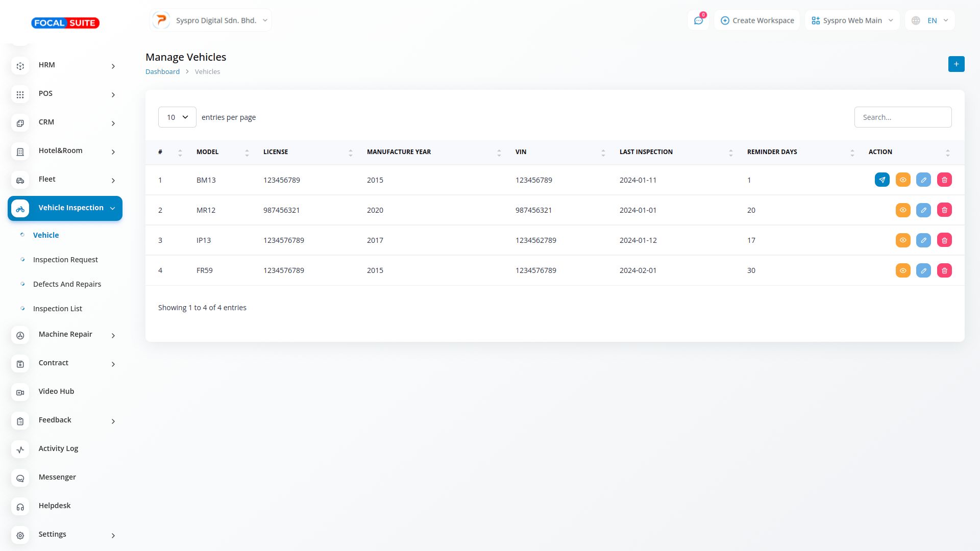The width and height of the screenshot is (980, 551).
Task: Edit vehicle IP13 using the pencil icon
Action: [923, 240]
